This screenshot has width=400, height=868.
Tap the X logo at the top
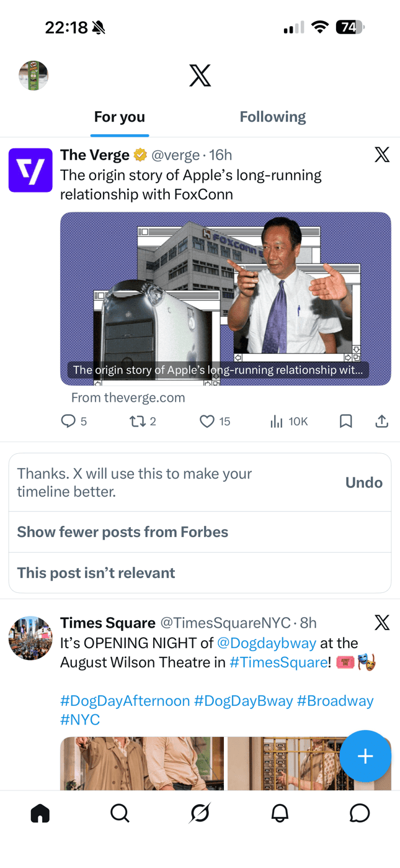pos(200,75)
